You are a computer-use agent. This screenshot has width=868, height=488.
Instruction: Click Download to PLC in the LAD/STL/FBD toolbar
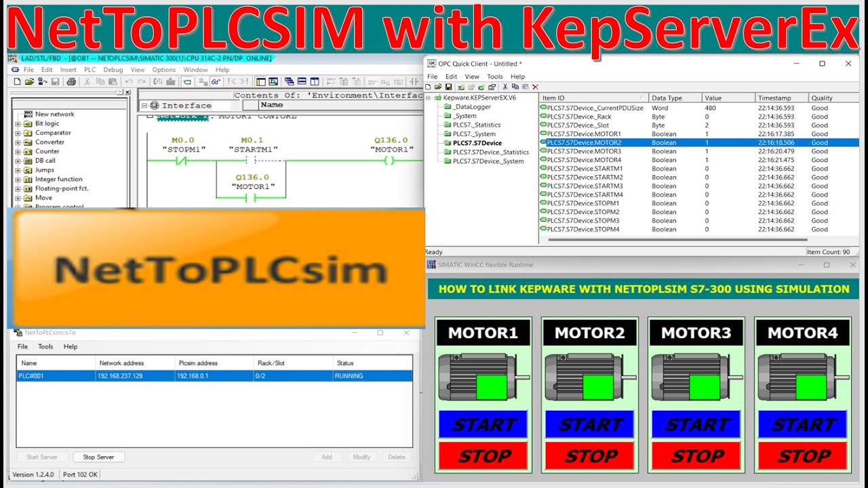click(171, 81)
